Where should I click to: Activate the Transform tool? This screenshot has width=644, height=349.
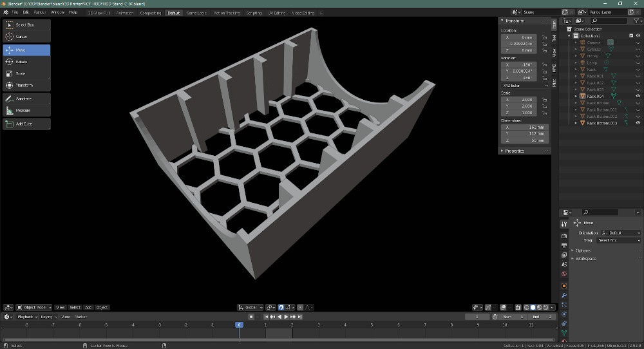tap(26, 86)
